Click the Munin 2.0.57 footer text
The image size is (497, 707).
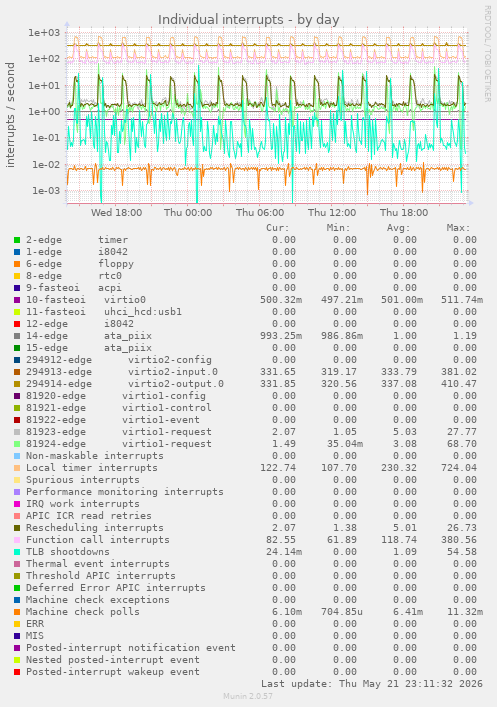[248, 696]
